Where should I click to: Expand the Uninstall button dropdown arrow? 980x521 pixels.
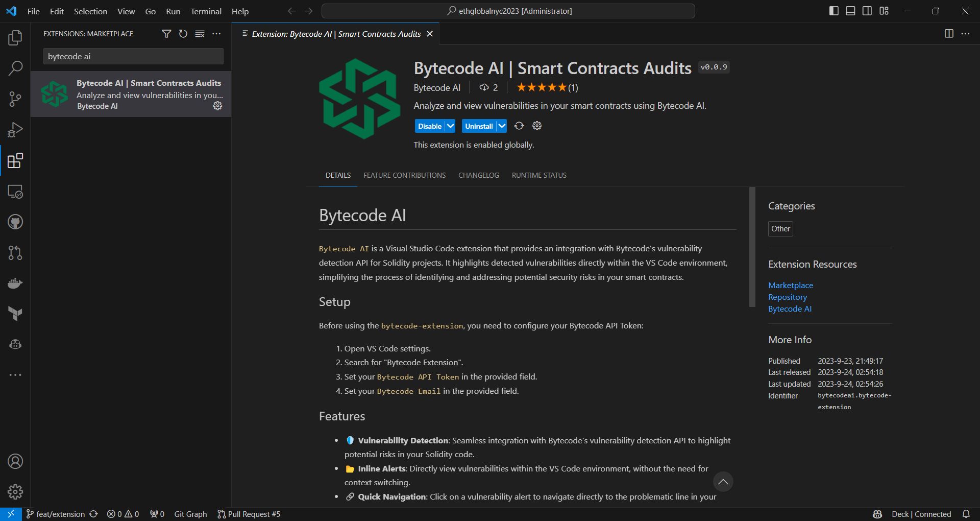coord(502,126)
